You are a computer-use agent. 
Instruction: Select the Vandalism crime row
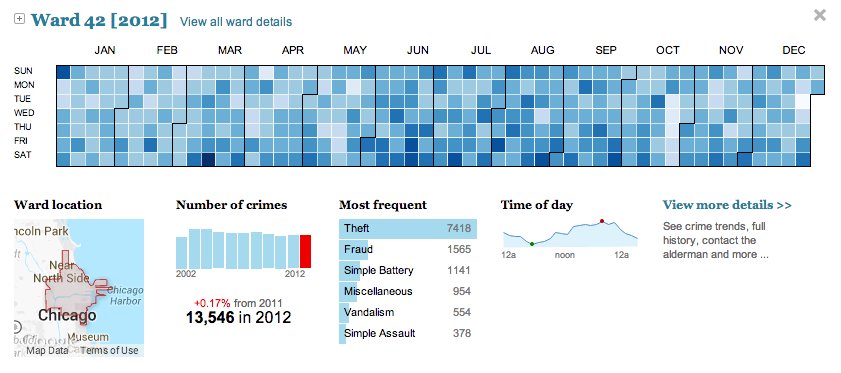[x=408, y=312]
